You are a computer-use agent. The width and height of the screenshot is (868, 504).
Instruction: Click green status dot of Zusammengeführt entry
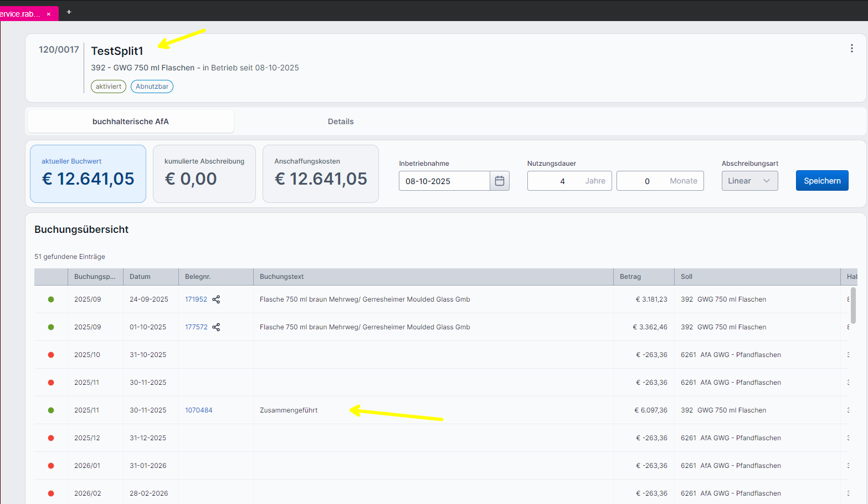pos(51,410)
